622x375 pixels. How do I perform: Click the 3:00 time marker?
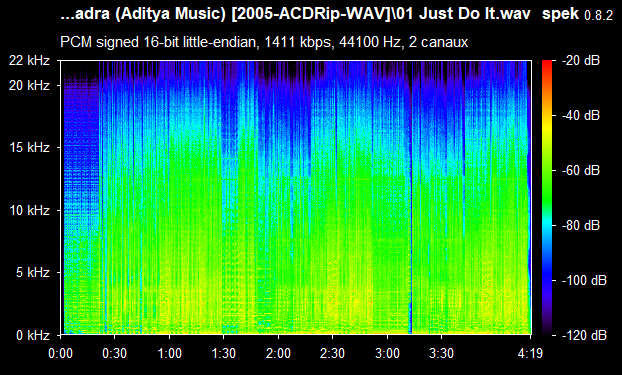pyautogui.click(x=388, y=353)
